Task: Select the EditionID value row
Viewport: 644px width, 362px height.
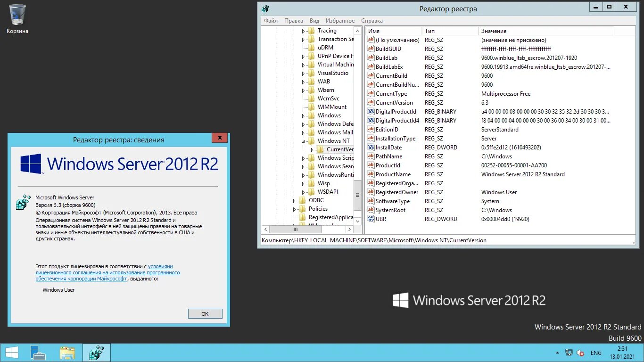Action: tap(490, 130)
